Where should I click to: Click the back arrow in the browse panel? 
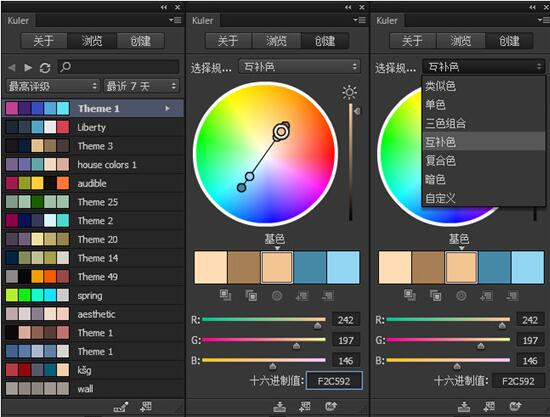12,67
